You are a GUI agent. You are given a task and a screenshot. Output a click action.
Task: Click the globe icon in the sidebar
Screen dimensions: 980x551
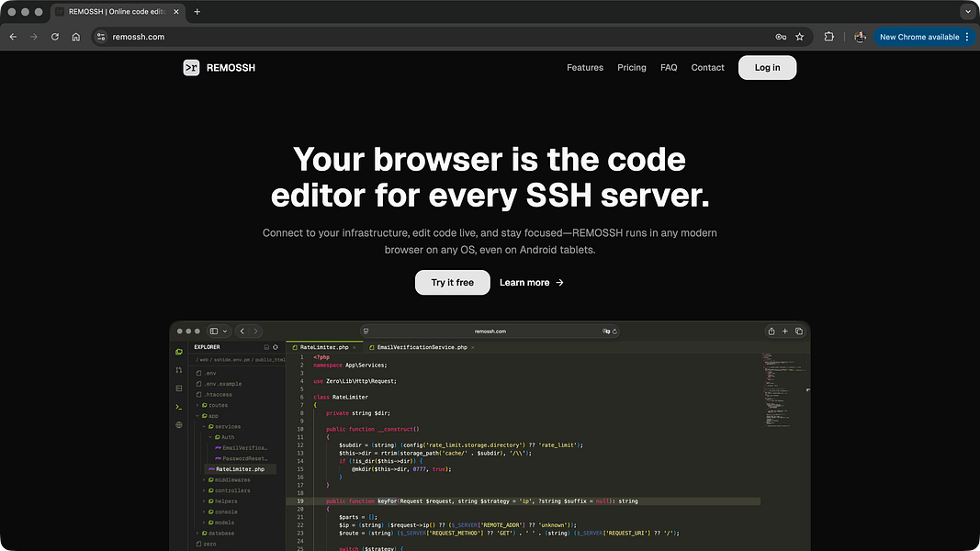pos(178,425)
